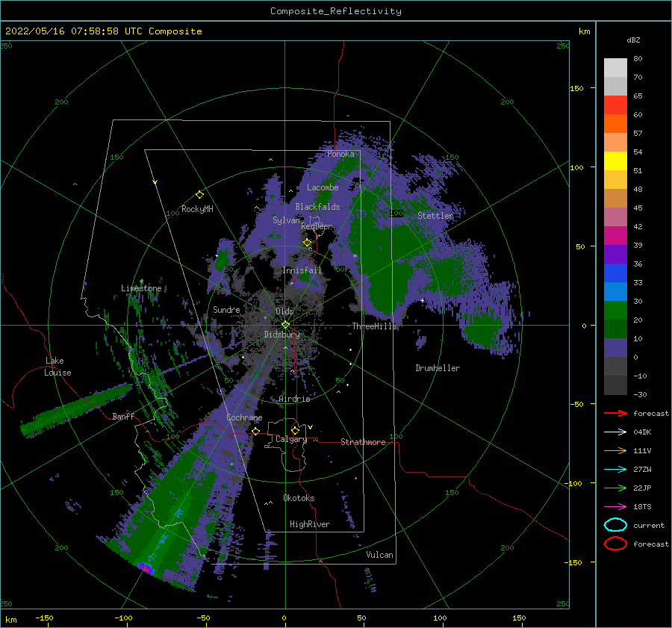Click the bright yellow 54–51 dBZ swatch
The width and height of the screenshot is (672, 628).
[x=615, y=161]
